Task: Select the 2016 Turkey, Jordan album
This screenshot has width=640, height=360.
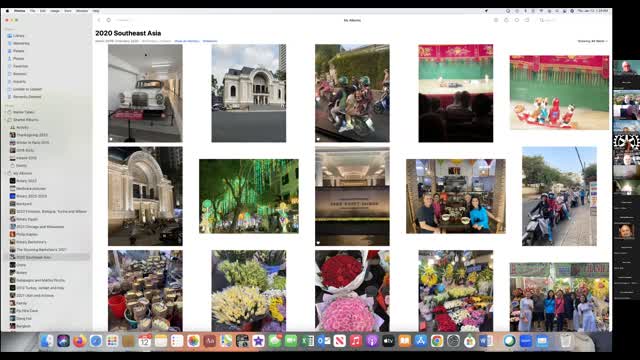Action: pos(40,288)
